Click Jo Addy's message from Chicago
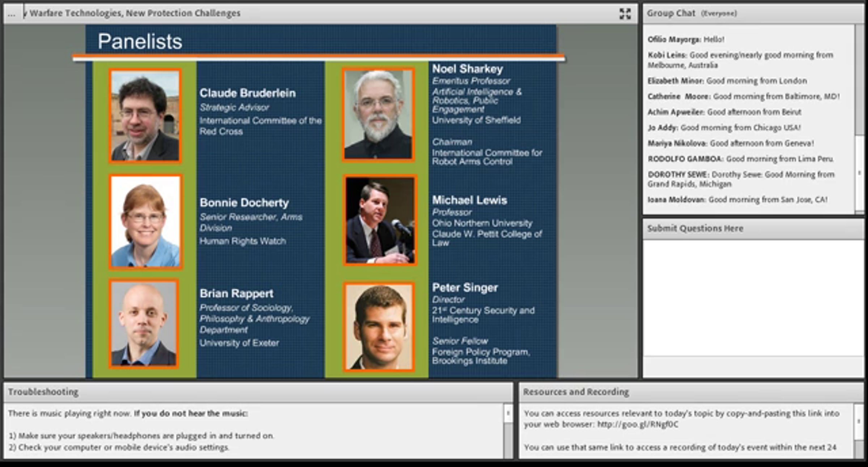Image resolution: width=868 pixels, height=467 pixels. 724,128
